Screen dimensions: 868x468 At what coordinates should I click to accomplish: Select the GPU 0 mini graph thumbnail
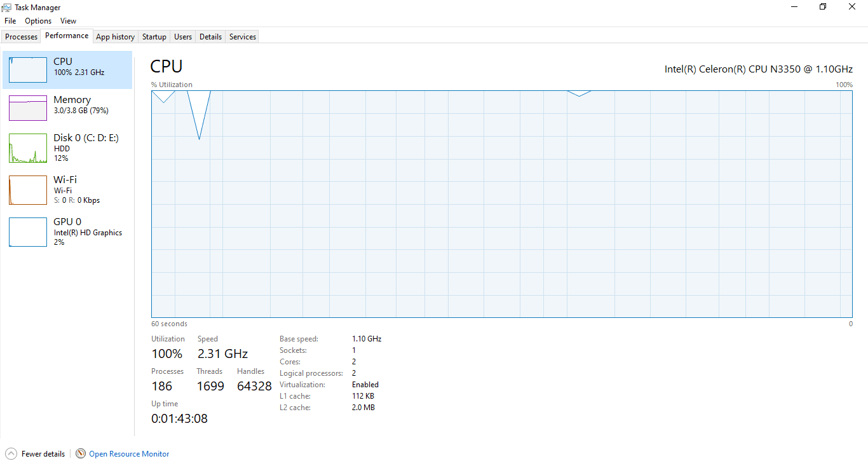28,232
